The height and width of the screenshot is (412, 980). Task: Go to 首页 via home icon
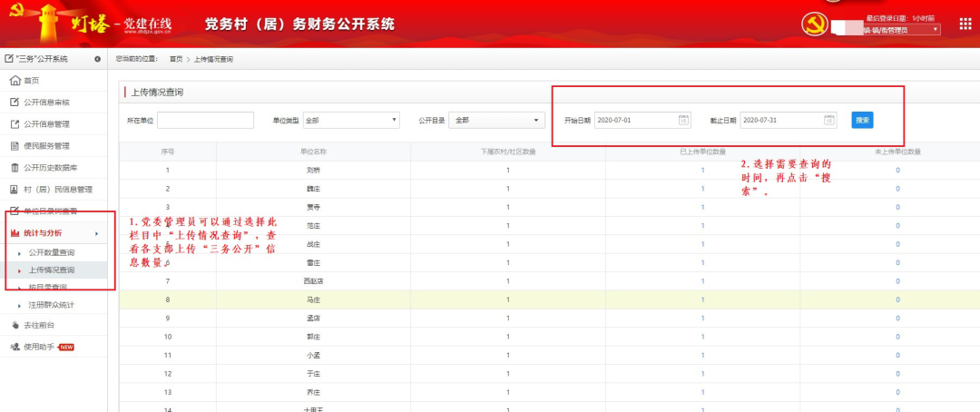[x=15, y=81]
